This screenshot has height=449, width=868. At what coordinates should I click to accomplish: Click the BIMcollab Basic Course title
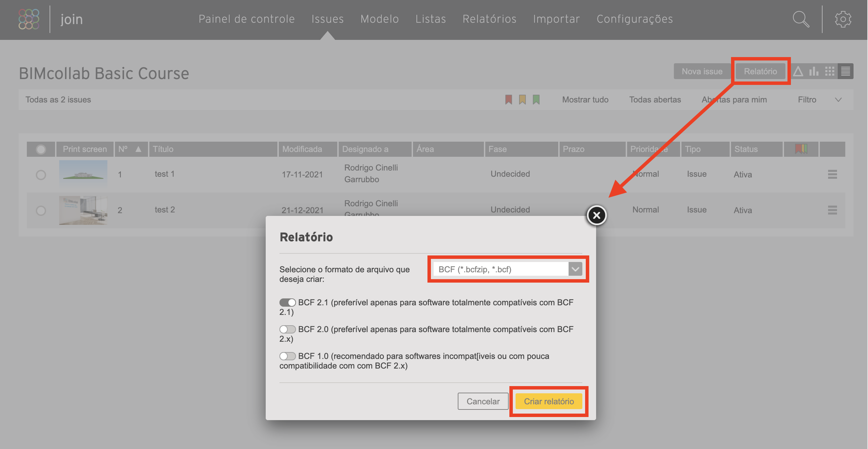[104, 73]
